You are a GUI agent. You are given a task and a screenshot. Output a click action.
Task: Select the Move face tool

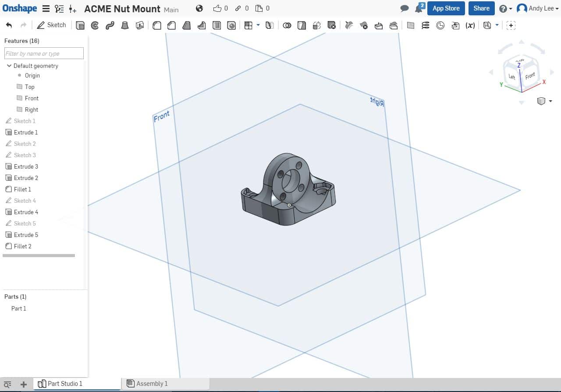tap(379, 25)
